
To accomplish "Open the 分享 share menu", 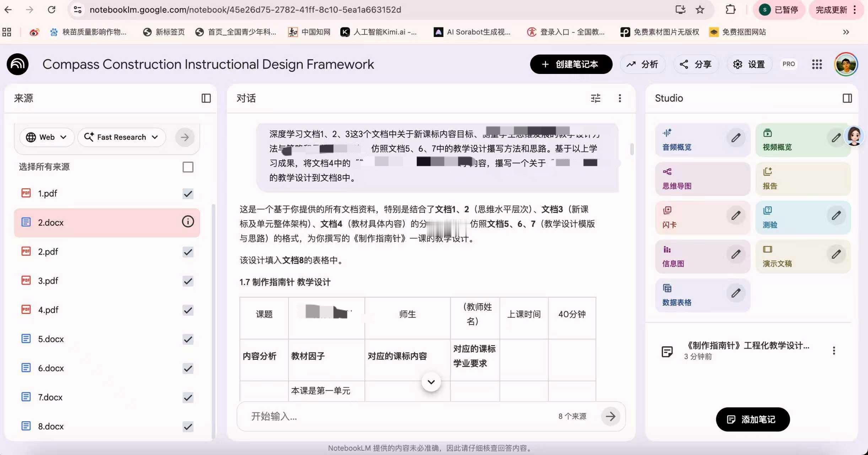I will pos(695,64).
